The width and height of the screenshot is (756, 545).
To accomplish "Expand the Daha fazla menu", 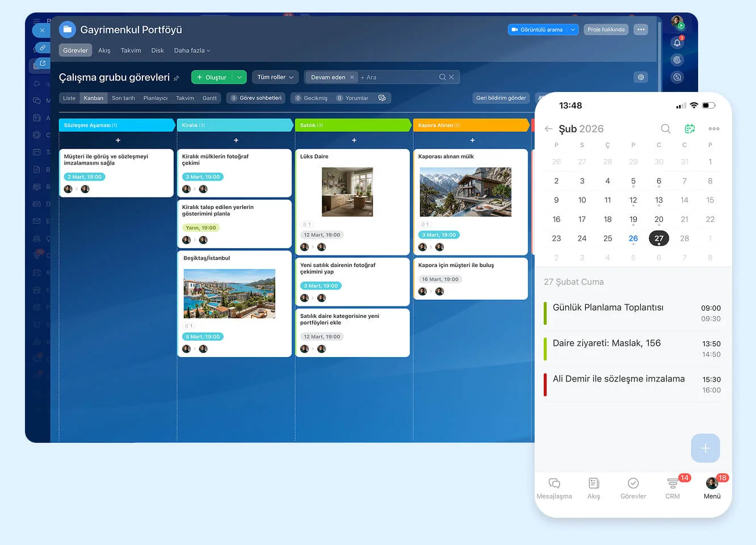I will [x=192, y=50].
